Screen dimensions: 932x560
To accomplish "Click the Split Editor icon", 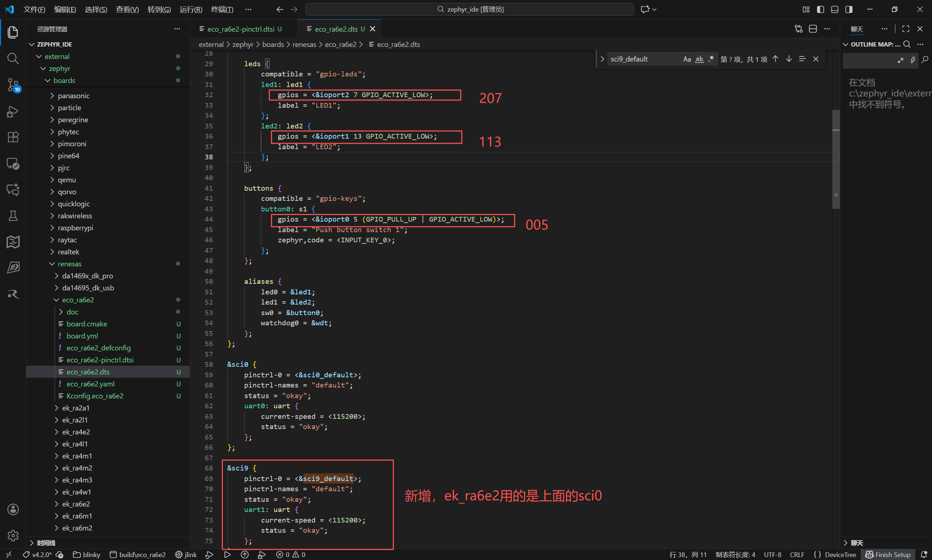I will point(813,29).
